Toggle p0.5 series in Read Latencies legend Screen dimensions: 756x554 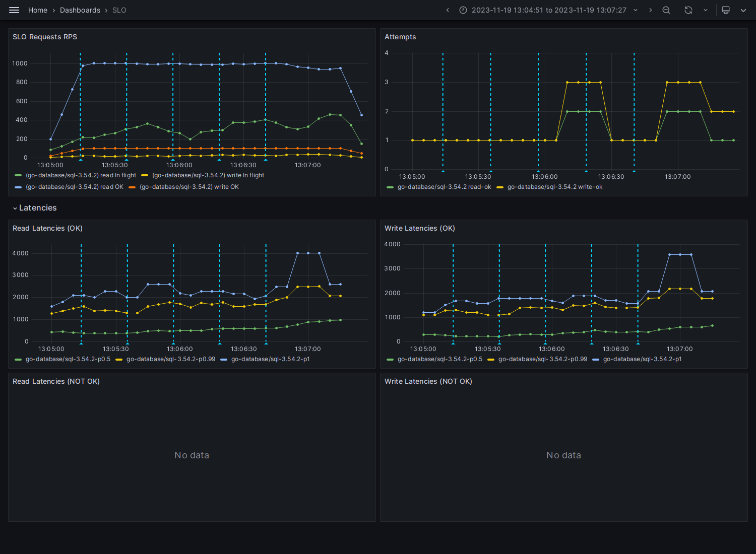68,359
